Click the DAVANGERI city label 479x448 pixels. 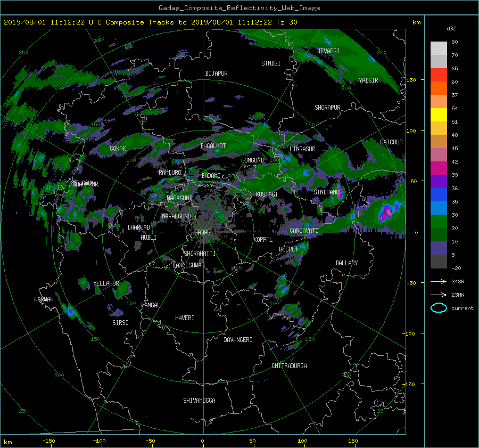point(238,340)
